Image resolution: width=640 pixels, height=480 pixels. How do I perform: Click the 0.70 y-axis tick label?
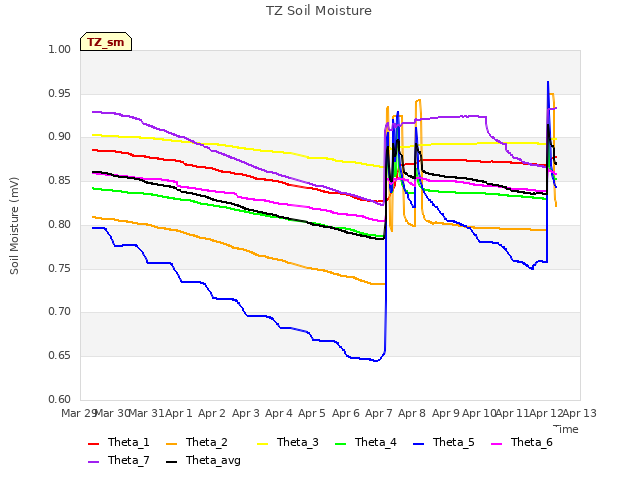pos(60,311)
